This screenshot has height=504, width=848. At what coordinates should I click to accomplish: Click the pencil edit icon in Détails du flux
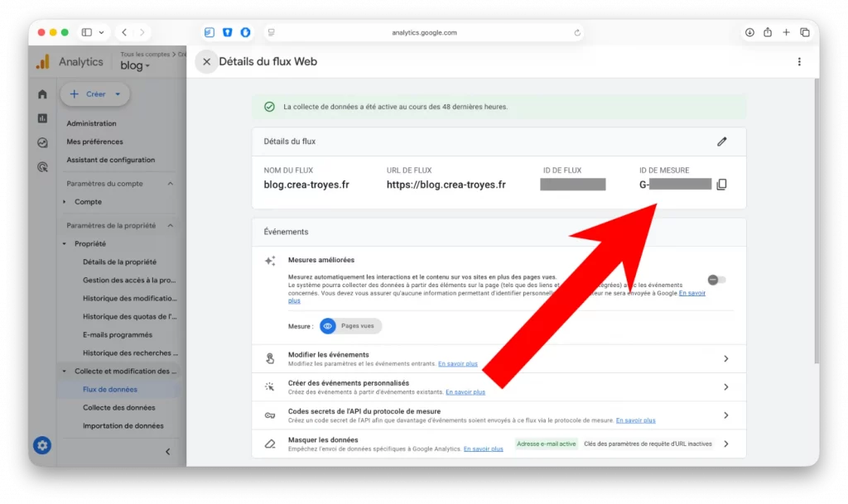pos(721,142)
